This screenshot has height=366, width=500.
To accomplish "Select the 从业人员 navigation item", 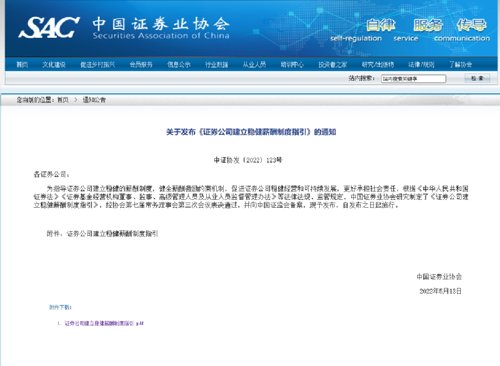I will 254,65.
